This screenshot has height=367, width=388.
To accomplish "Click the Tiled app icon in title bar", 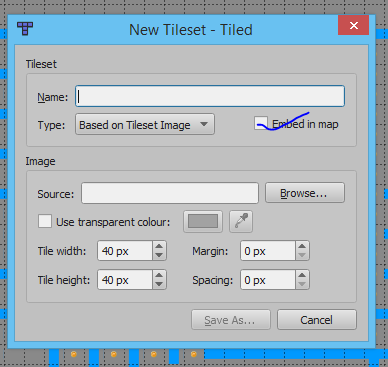I will click(25, 29).
